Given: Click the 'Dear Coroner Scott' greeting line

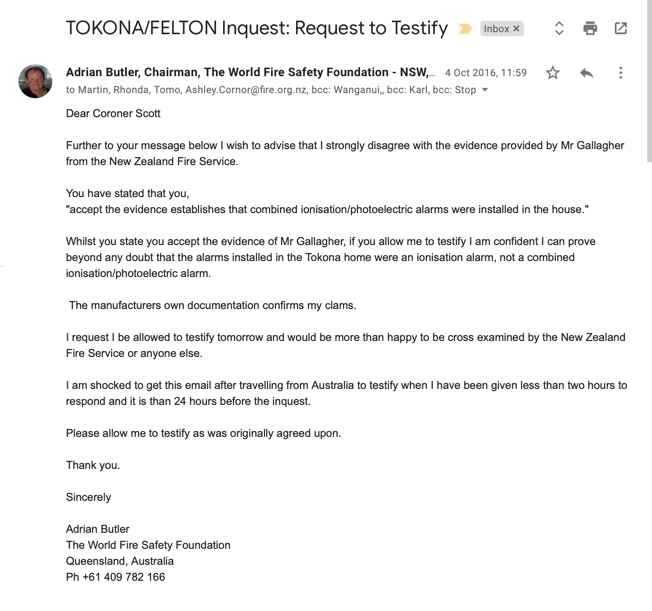Looking at the screenshot, I should 113,114.
